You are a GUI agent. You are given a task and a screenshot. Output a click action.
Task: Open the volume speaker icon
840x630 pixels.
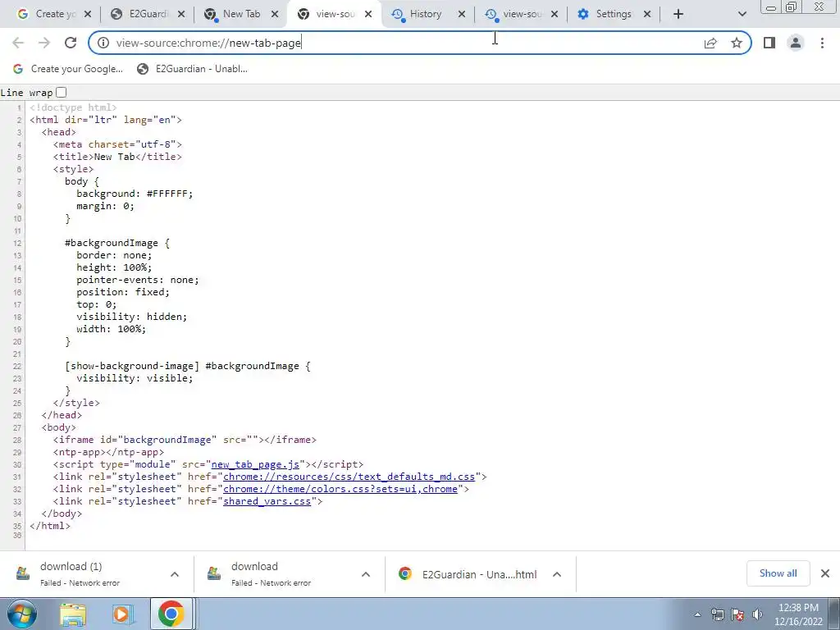click(757, 614)
